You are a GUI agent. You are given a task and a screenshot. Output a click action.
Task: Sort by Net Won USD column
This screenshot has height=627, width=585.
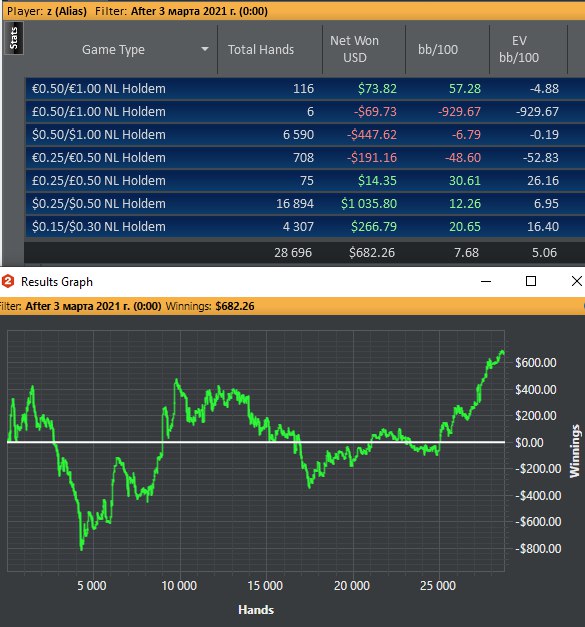coord(354,49)
